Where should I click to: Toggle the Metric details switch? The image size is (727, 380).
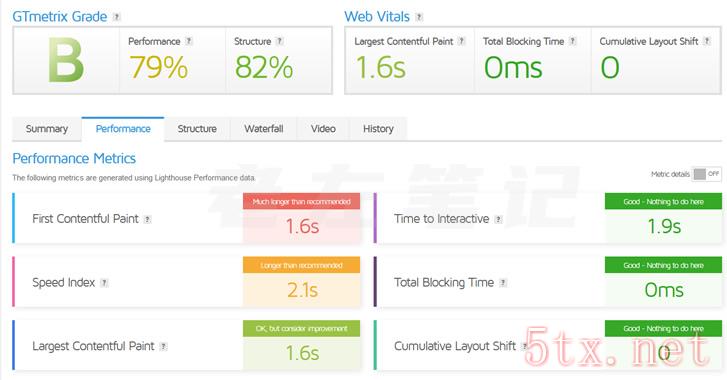[706, 174]
